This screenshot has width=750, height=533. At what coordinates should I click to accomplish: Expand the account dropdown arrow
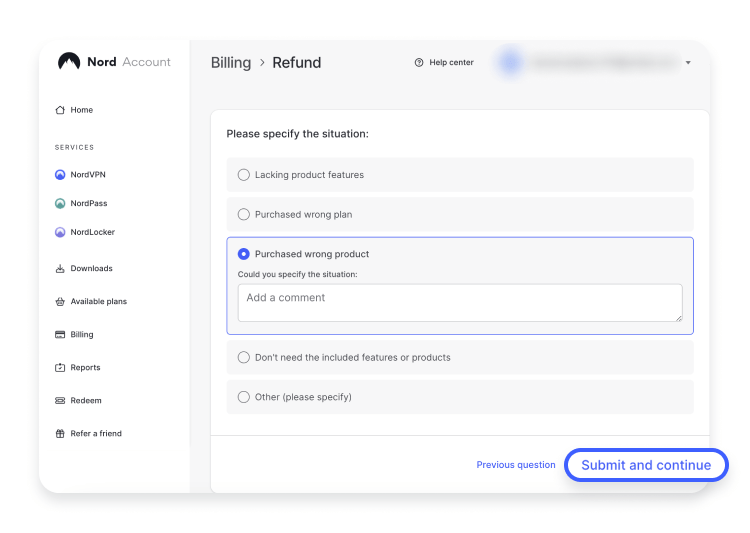[688, 63]
